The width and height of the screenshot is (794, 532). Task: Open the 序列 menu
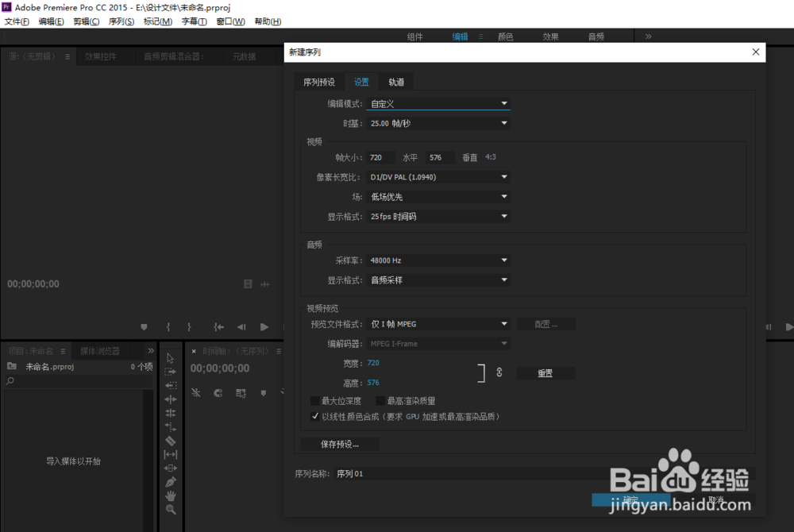(x=121, y=21)
